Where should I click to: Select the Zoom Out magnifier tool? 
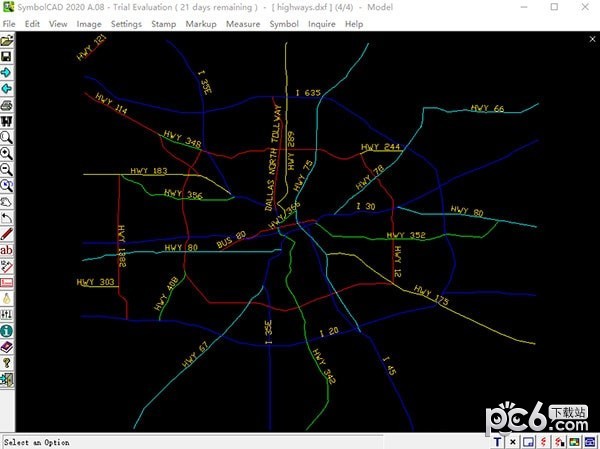[x=7, y=169]
